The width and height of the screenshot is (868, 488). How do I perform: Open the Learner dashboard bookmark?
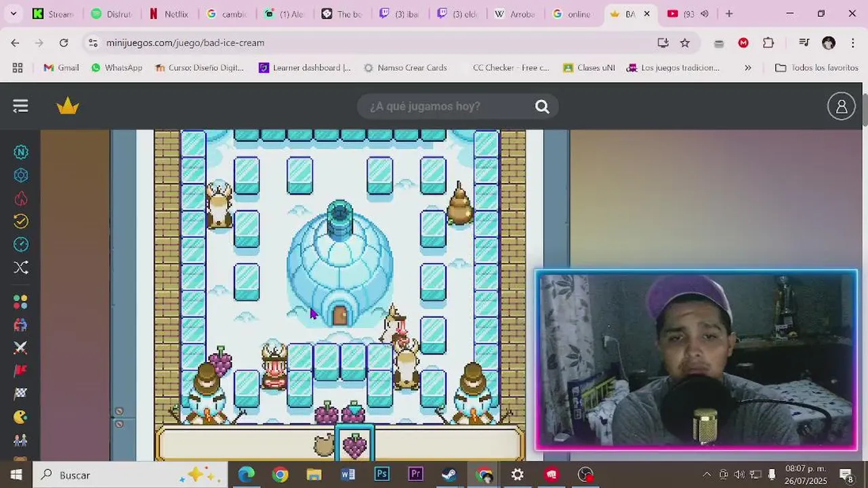coord(305,68)
